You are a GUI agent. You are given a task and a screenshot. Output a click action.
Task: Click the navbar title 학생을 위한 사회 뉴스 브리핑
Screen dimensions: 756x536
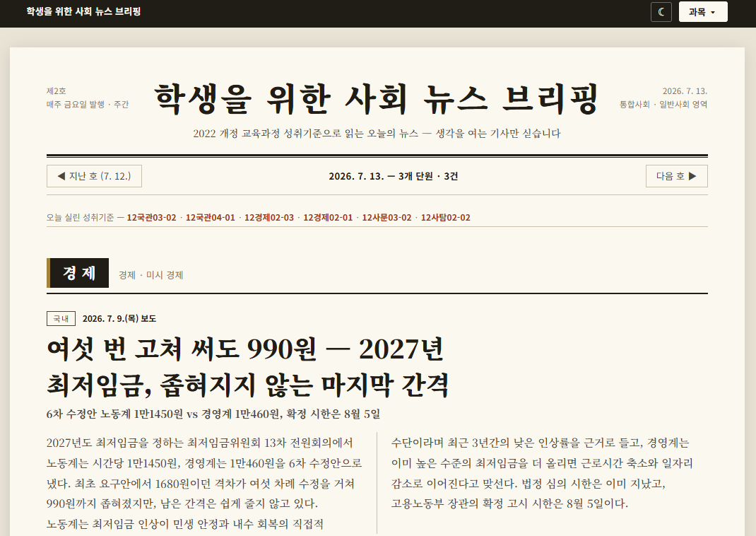pyautogui.click(x=83, y=11)
